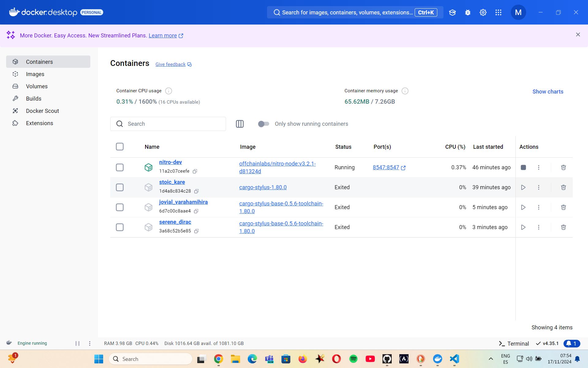The image size is (588, 368).
Task: Open the notifications bell with 1
Action: [x=571, y=343]
